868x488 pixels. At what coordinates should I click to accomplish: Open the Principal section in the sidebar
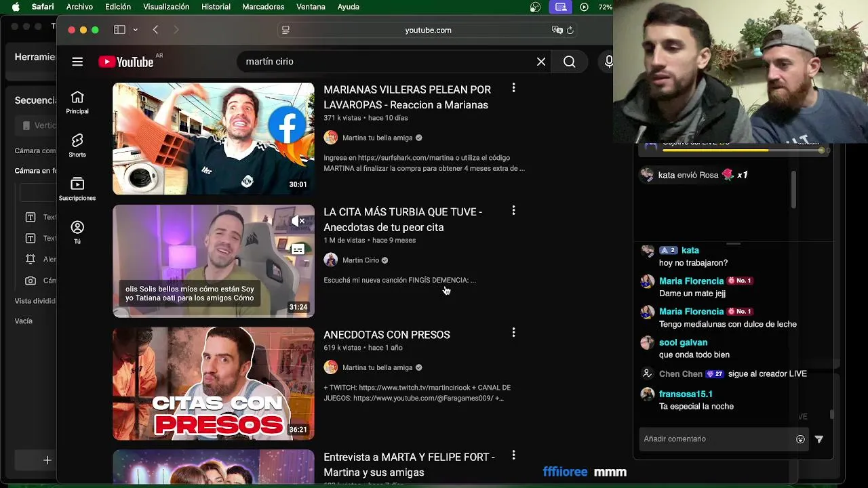pos(77,102)
